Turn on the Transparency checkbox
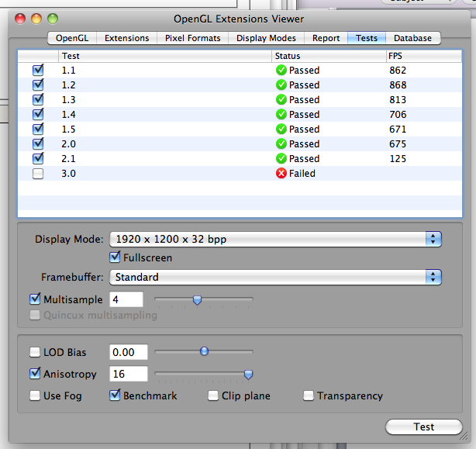 (x=309, y=395)
